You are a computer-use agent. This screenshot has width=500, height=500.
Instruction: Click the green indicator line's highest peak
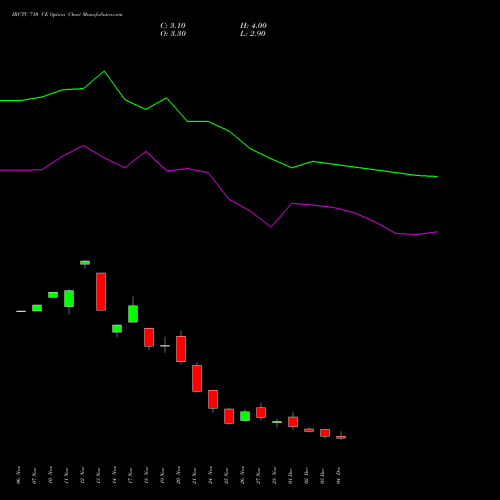[x=104, y=71]
